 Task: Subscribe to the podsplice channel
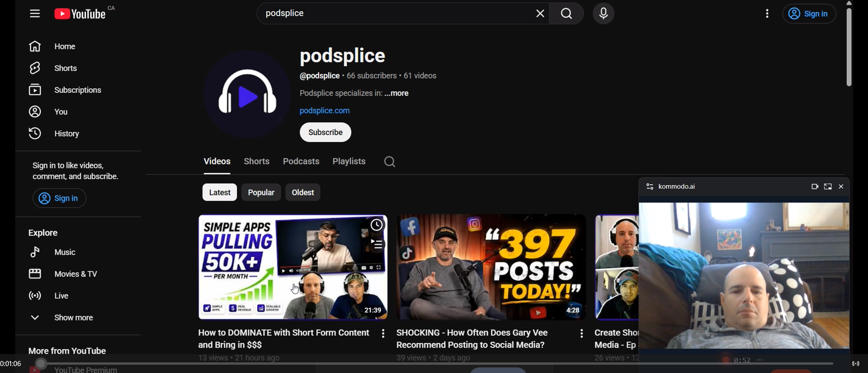tap(325, 132)
